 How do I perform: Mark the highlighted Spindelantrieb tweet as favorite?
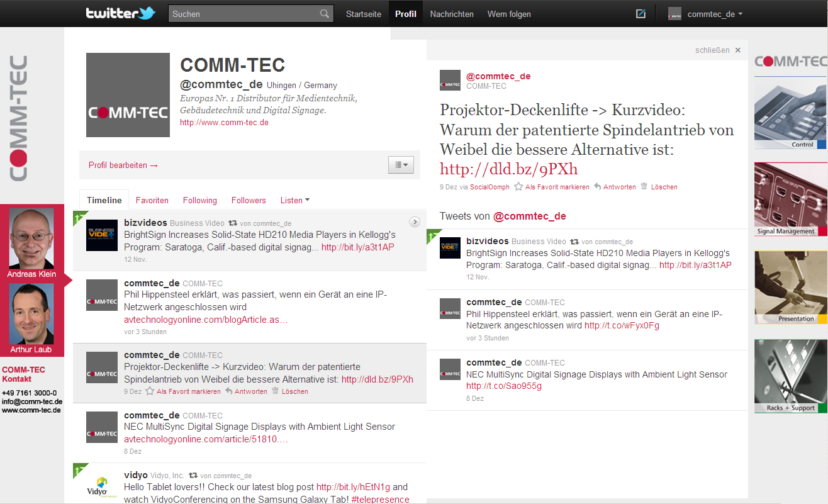(150, 391)
